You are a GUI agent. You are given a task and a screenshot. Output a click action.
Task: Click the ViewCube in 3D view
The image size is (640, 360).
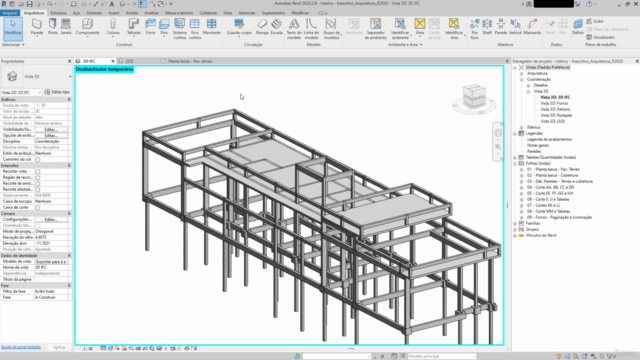(x=474, y=97)
